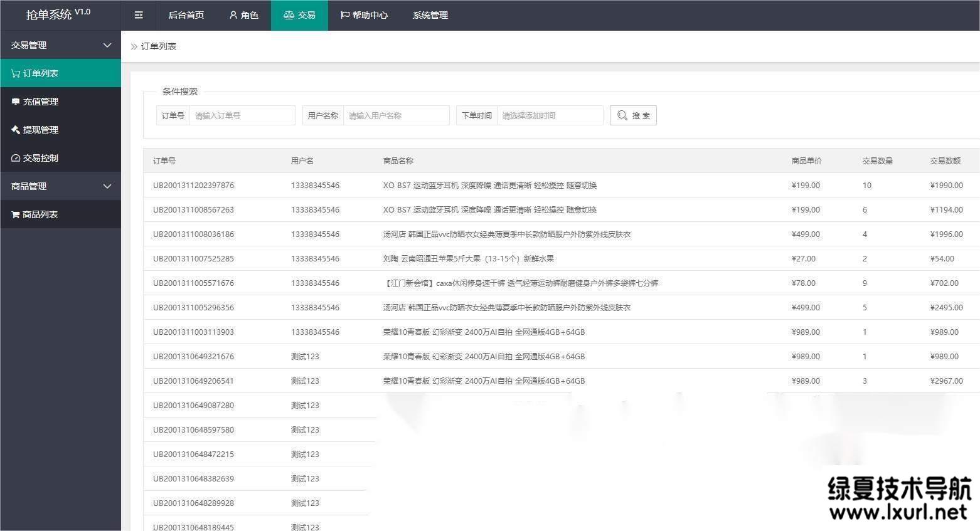Click amount ¥2967.00

(947, 381)
